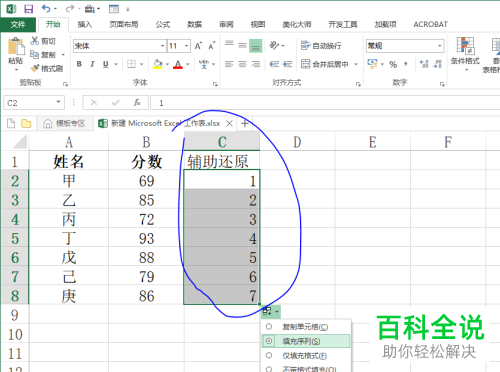Align text left

pos(229,64)
